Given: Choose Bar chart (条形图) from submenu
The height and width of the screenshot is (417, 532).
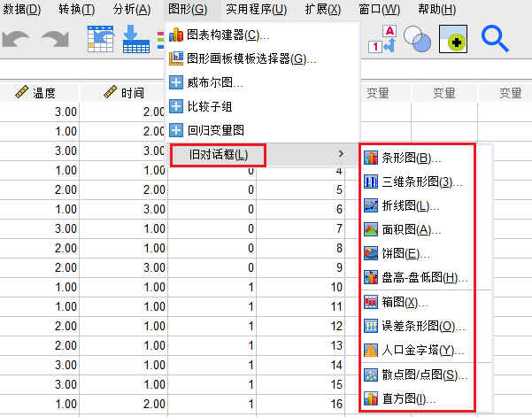Looking at the screenshot, I should click(412, 158).
